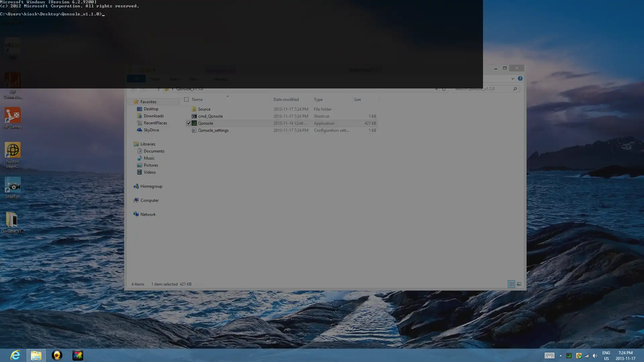Expand the ribbon with the chevron arrow
The width and height of the screenshot is (644, 362).
[513, 78]
